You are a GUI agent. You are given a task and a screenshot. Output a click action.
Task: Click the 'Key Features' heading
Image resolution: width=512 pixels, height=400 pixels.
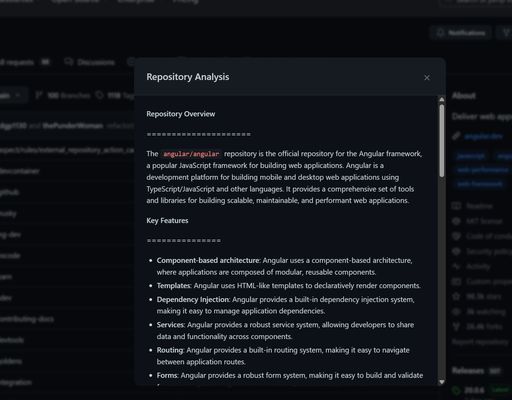click(x=167, y=221)
